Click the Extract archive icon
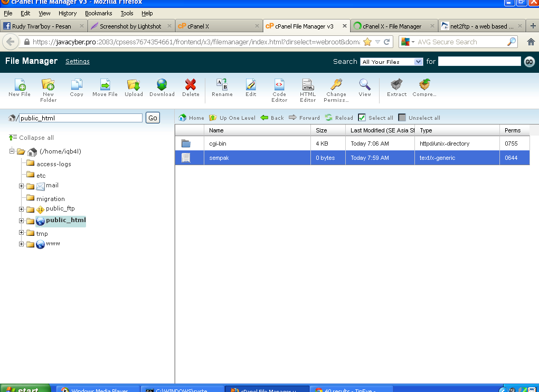539x392 pixels. point(396,85)
